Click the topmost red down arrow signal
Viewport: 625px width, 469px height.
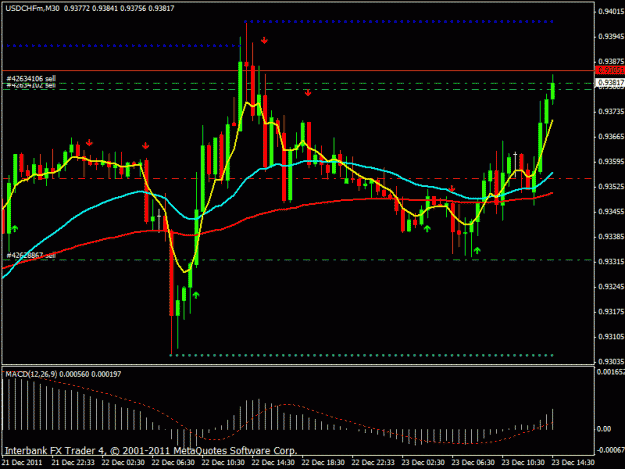click(264, 40)
